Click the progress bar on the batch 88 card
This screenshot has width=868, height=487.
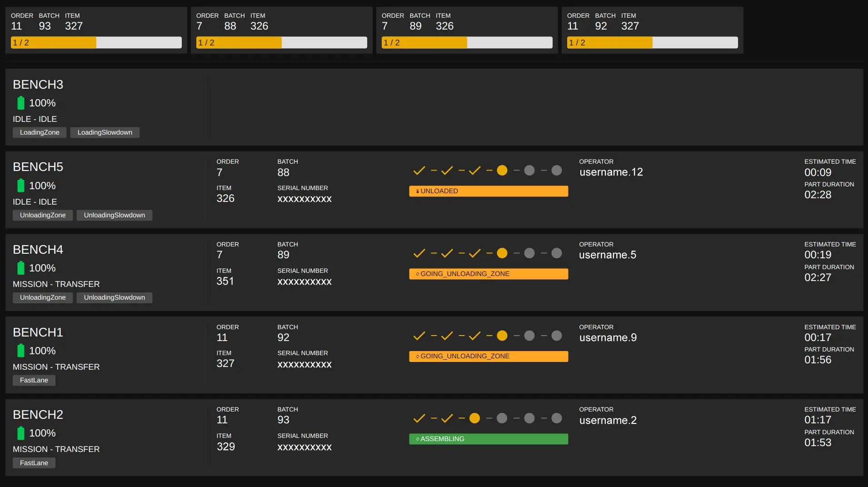pyautogui.click(x=282, y=43)
